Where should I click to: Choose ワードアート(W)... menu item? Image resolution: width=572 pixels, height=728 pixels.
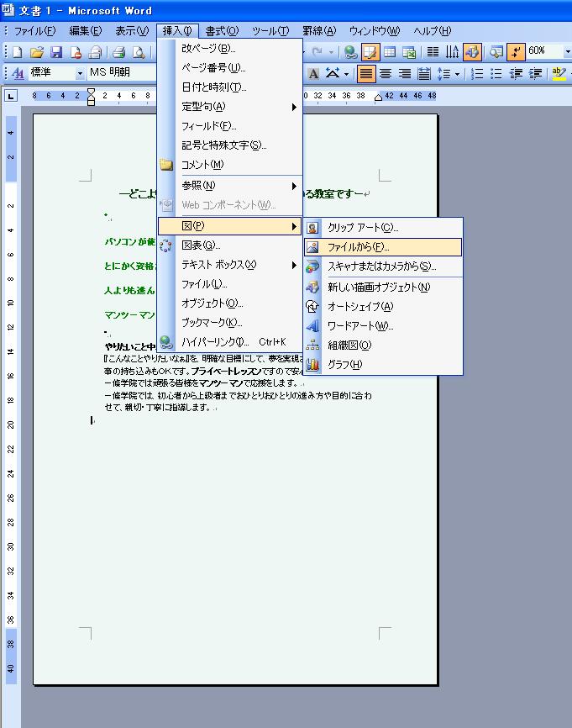click(383, 326)
